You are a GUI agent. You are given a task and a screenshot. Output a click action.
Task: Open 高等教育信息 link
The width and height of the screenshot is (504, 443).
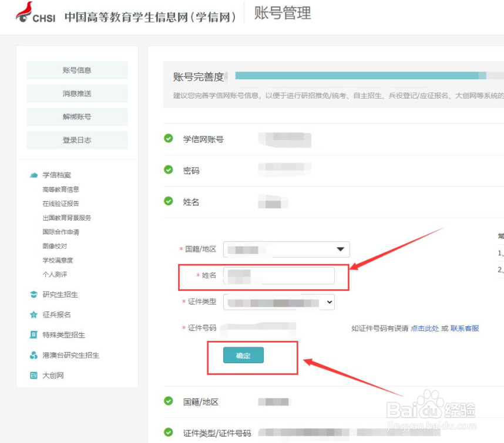click(x=61, y=190)
